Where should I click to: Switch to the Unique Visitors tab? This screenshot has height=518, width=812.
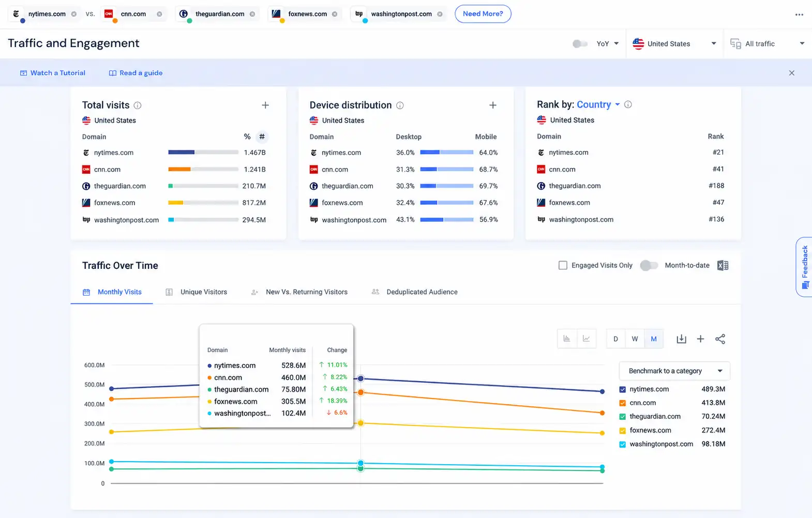pyautogui.click(x=196, y=292)
